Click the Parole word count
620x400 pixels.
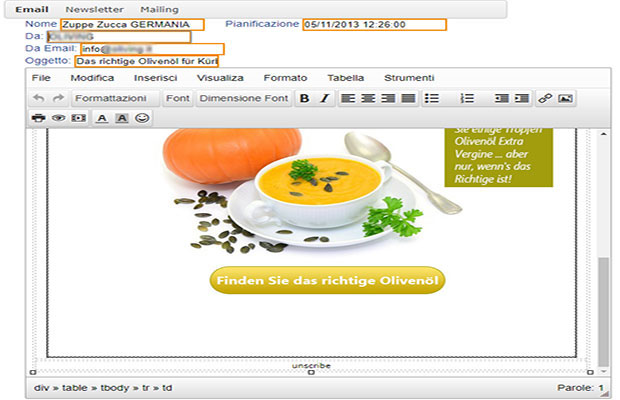pyautogui.click(x=580, y=388)
